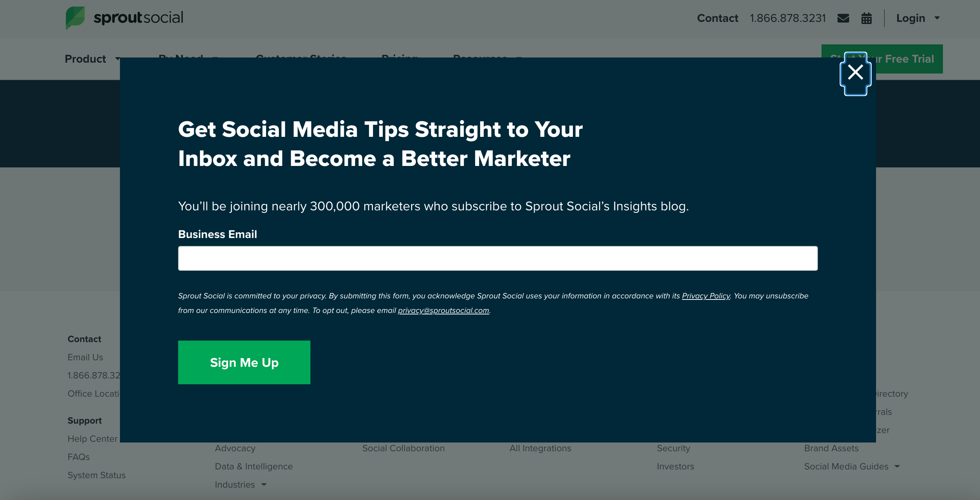
Task: Open the Help Center footer link
Action: pyautogui.click(x=92, y=439)
